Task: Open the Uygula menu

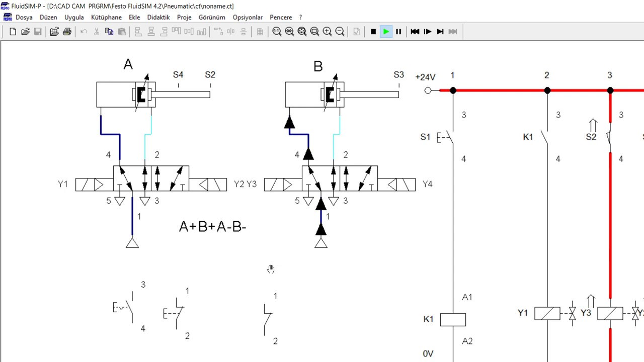Action: [74, 17]
